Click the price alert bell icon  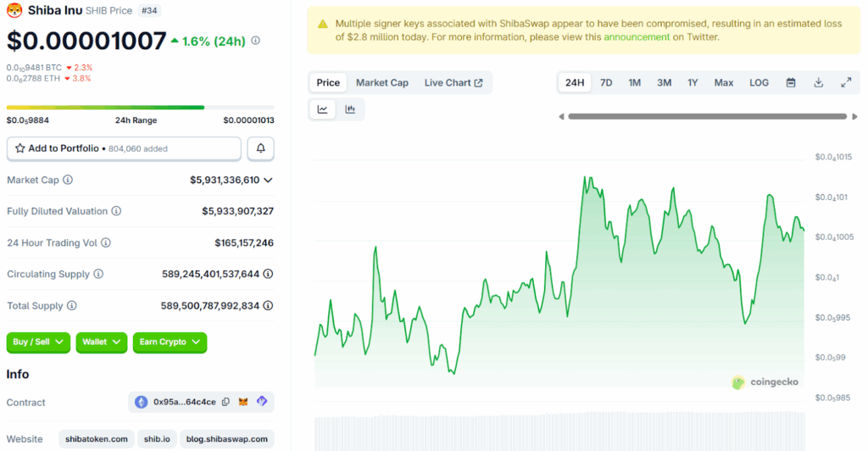pos(260,148)
